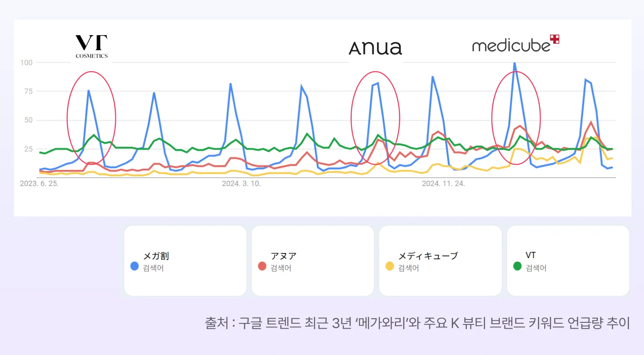
Task: Click the 100 y-axis label
Action: click(26, 63)
